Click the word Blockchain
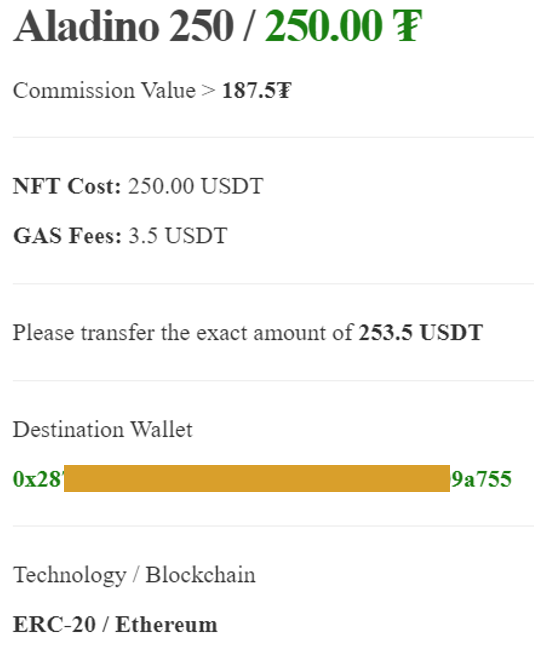534x645 pixels. pyautogui.click(x=200, y=575)
